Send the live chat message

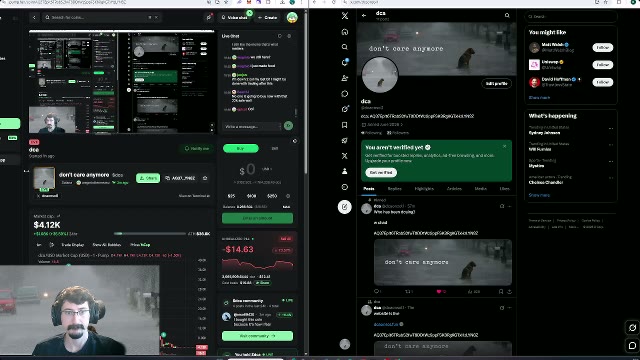pos(289,126)
